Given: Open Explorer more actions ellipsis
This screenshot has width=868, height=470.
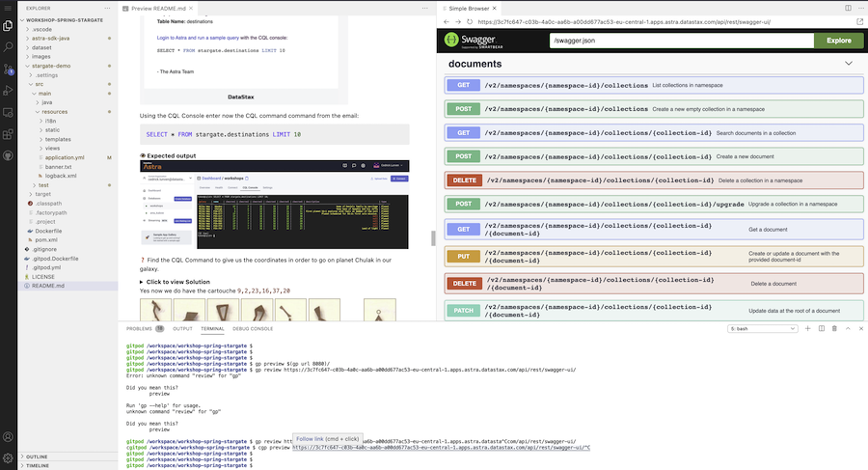Looking at the screenshot, I should click(107, 9).
